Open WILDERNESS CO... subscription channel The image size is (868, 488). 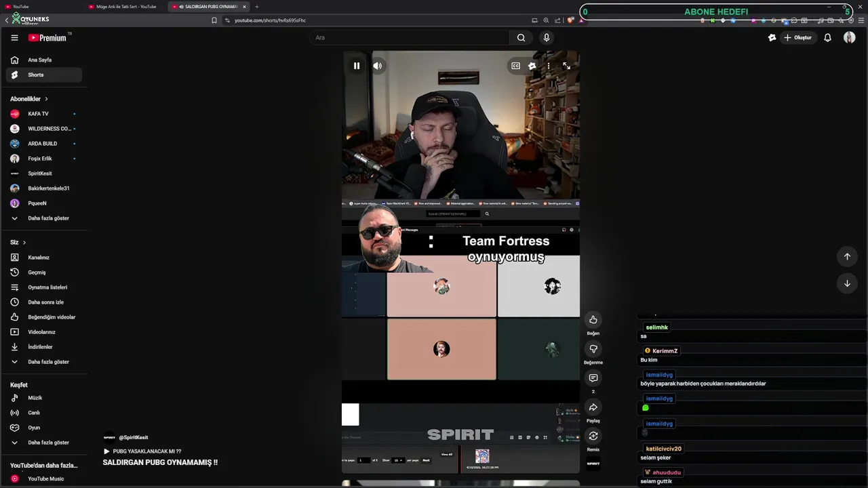pos(44,129)
